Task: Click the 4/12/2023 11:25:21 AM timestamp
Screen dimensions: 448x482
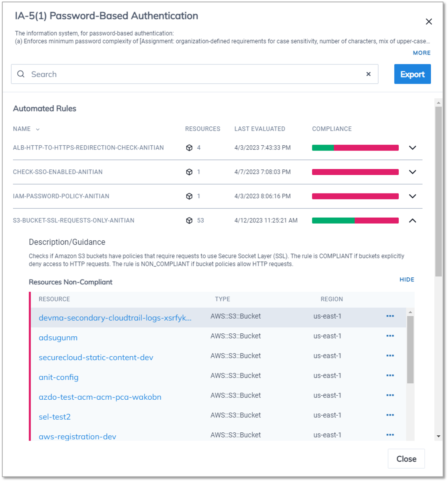Action: [x=266, y=221]
